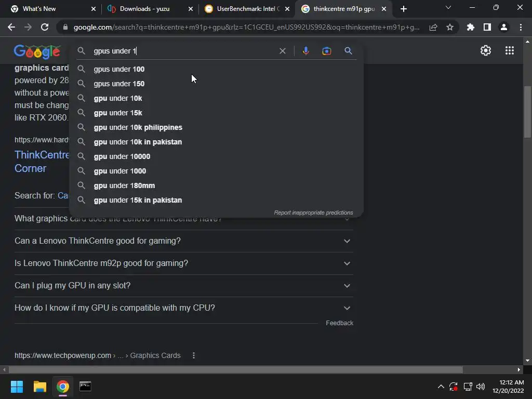Switch to the What's New tab
The width and height of the screenshot is (532, 399).
50,9
